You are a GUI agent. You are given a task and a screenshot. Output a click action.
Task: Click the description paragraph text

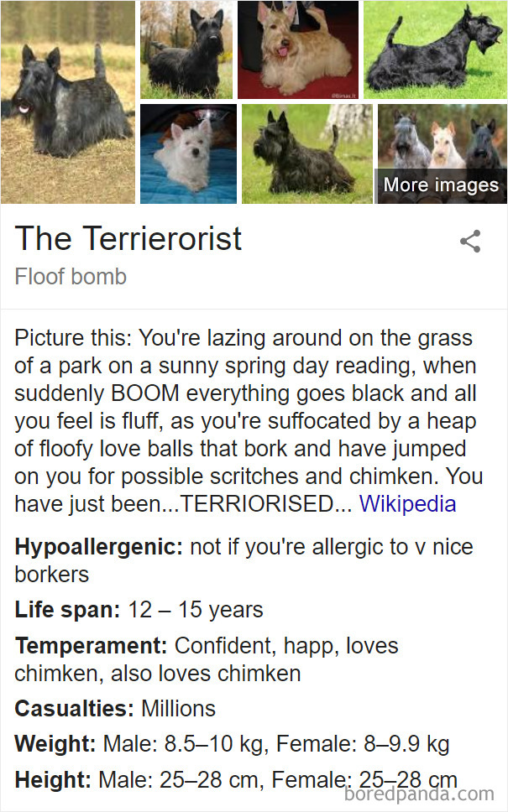tap(244, 419)
